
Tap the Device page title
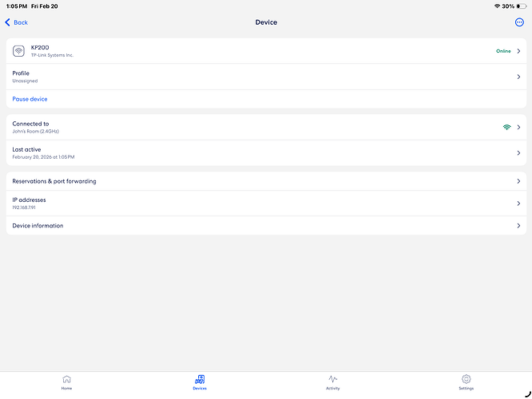click(266, 22)
